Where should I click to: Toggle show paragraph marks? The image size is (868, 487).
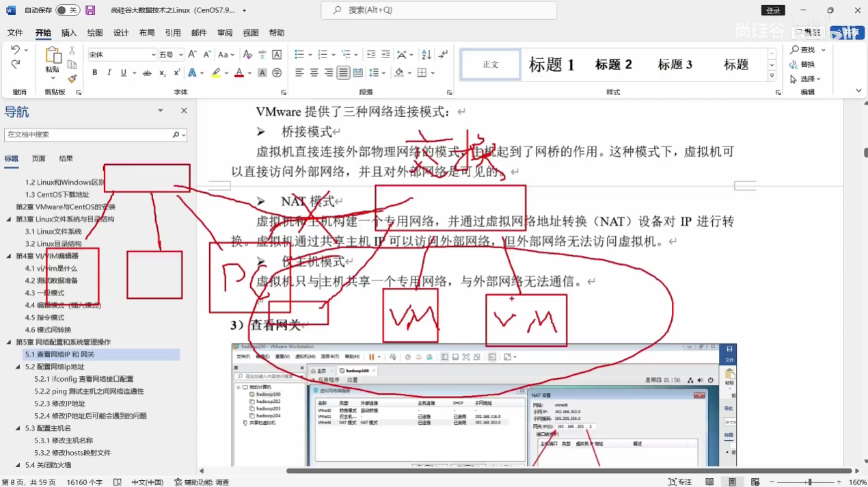click(x=444, y=55)
